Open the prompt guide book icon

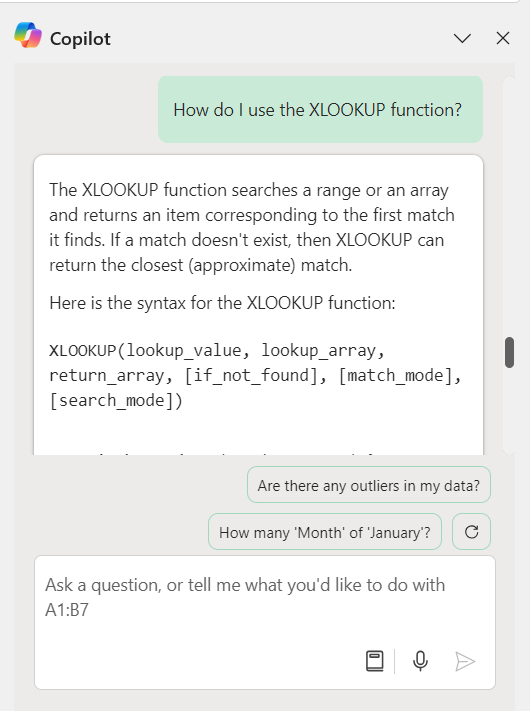pos(374,661)
